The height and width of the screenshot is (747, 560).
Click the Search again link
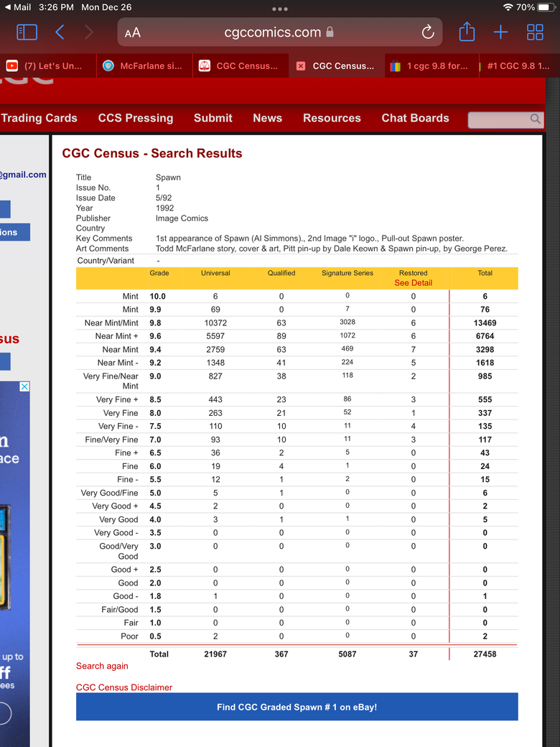click(102, 666)
